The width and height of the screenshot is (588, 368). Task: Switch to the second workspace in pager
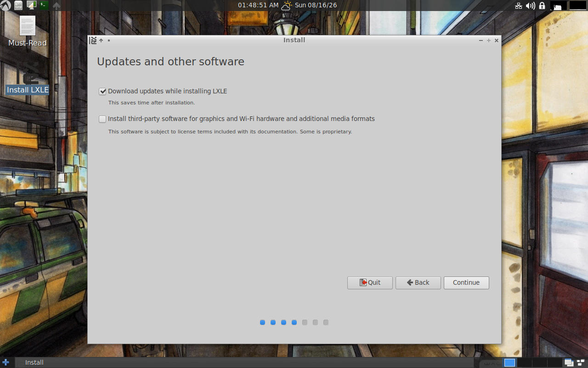(x=524, y=362)
